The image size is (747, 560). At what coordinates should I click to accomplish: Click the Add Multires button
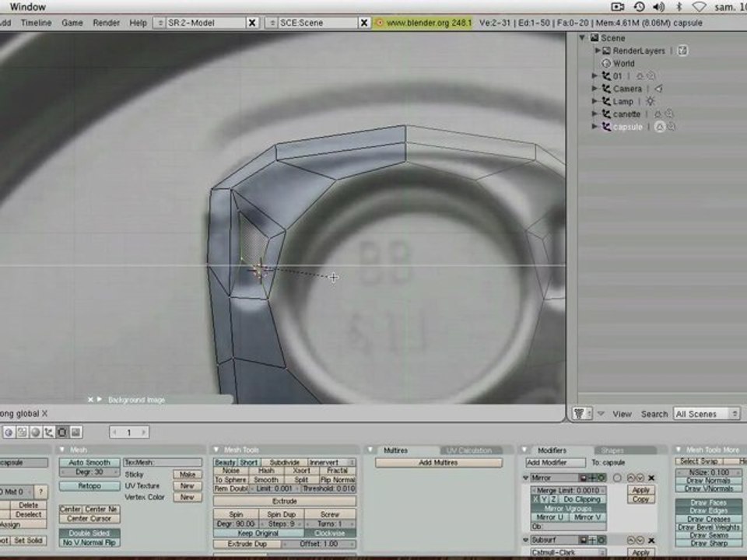[438, 462]
